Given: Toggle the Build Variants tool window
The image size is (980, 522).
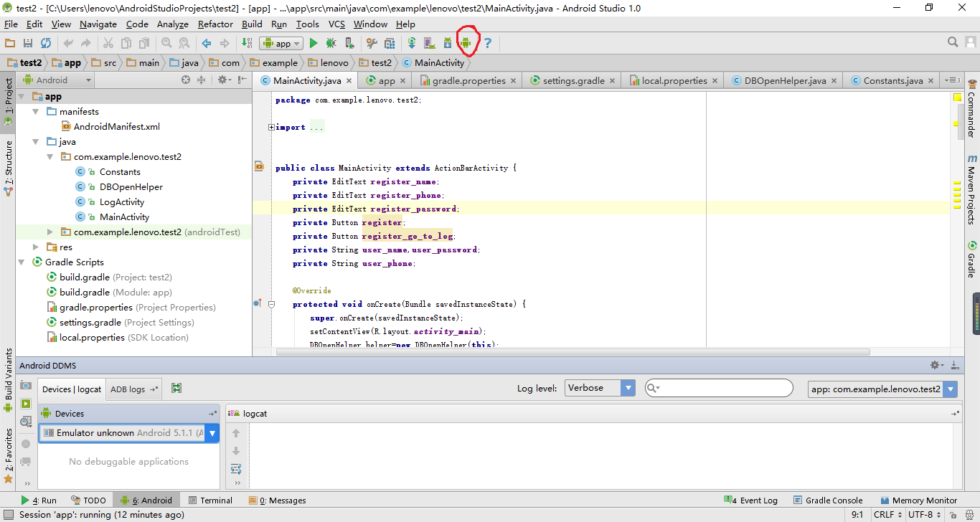Looking at the screenshot, I should [9, 380].
